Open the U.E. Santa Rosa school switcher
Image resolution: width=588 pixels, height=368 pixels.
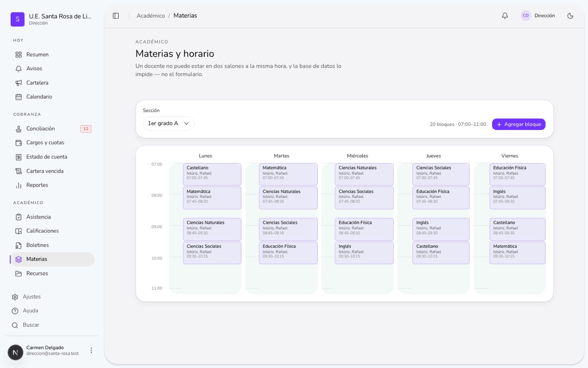point(51,19)
